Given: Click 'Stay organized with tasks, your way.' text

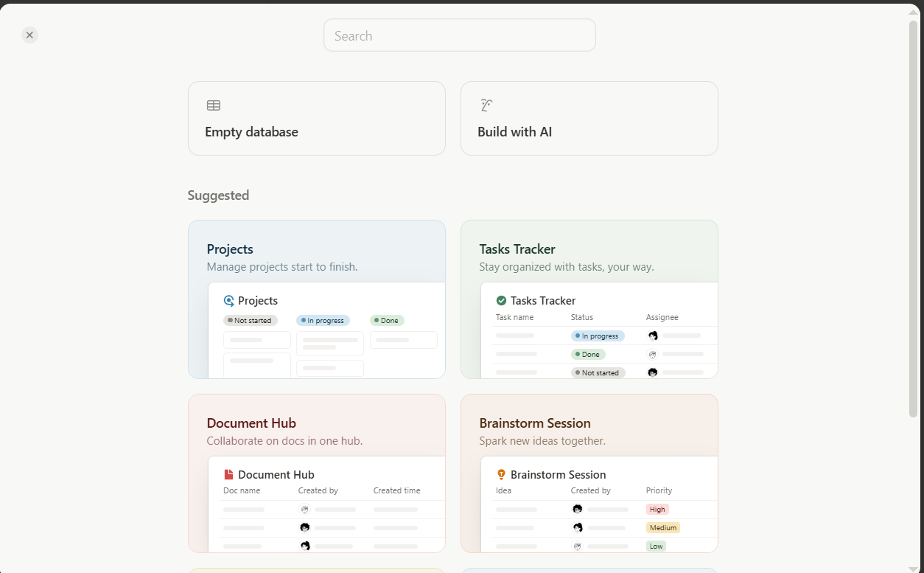Looking at the screenshot, I should pos(567,267).
